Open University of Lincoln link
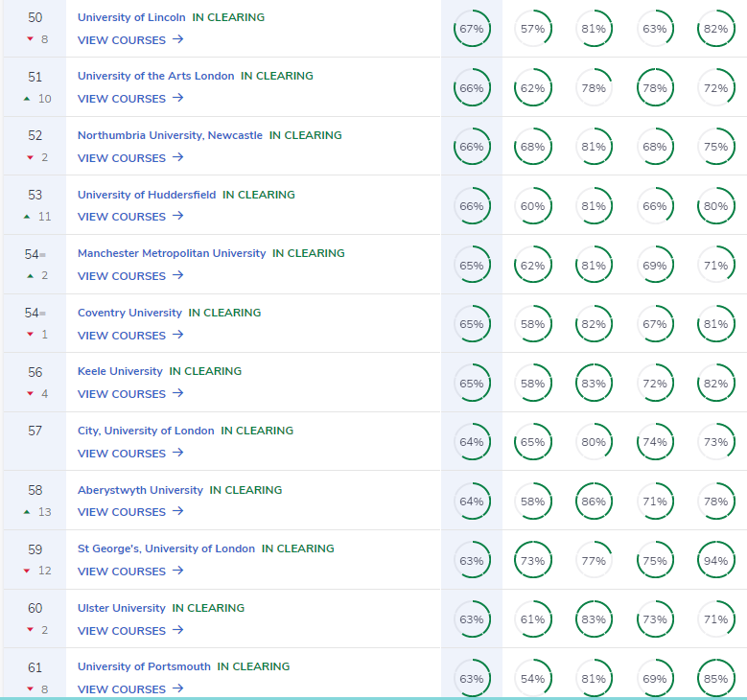Image resolution: width=747 pixels, height=700 pixels. tap(131, 17)
